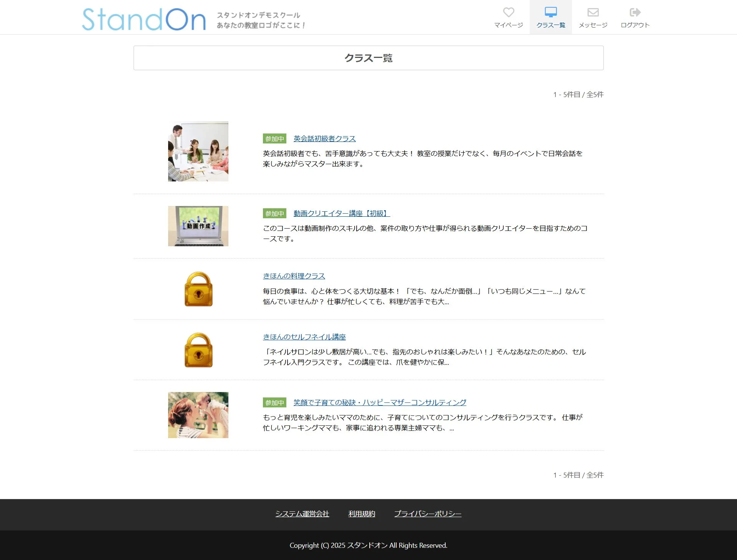Open the ハッピーマザーコンサルティング class link

click(x=380, y=402)
